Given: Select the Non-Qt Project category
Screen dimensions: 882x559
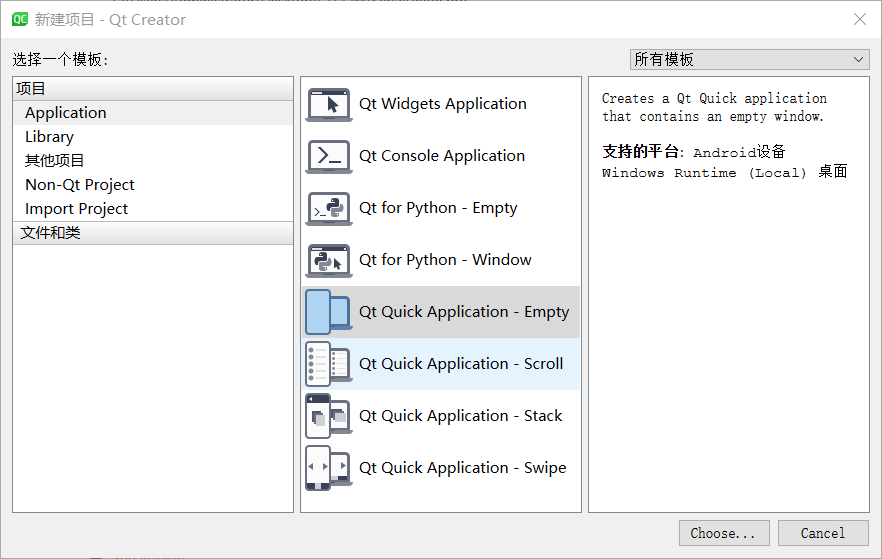Looking at the screenshot, I should pos(80,185).
